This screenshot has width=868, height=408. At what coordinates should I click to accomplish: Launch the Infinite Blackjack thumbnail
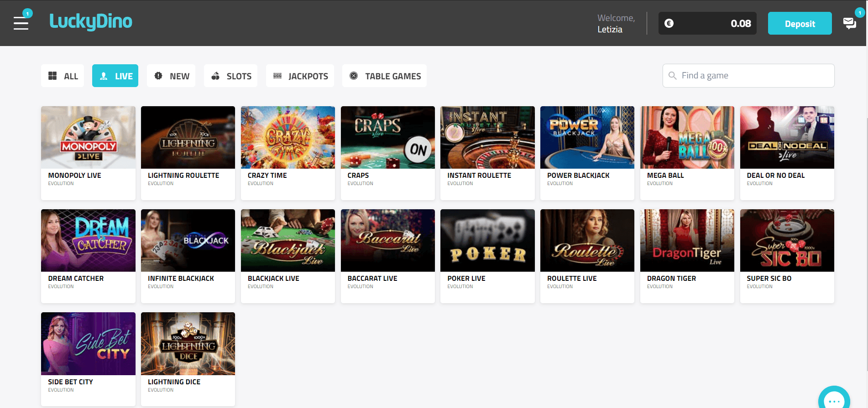coord(188,241)
